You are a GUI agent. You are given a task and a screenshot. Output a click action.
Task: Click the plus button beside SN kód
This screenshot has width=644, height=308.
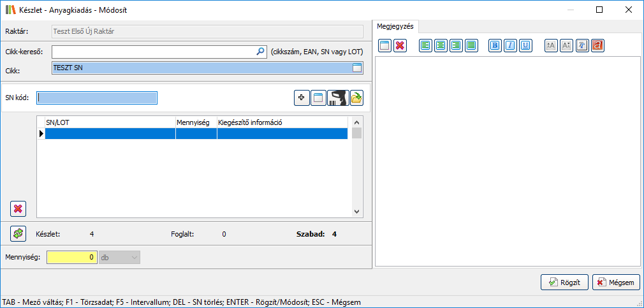coord(301,98)
